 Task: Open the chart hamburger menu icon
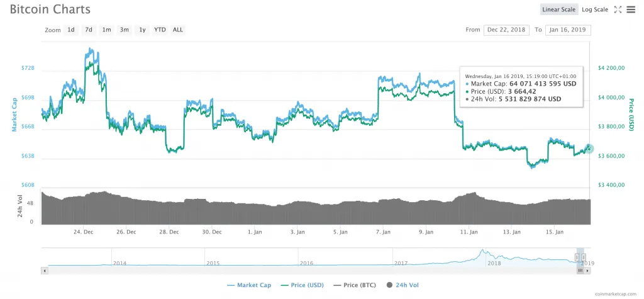click(631, 9)
